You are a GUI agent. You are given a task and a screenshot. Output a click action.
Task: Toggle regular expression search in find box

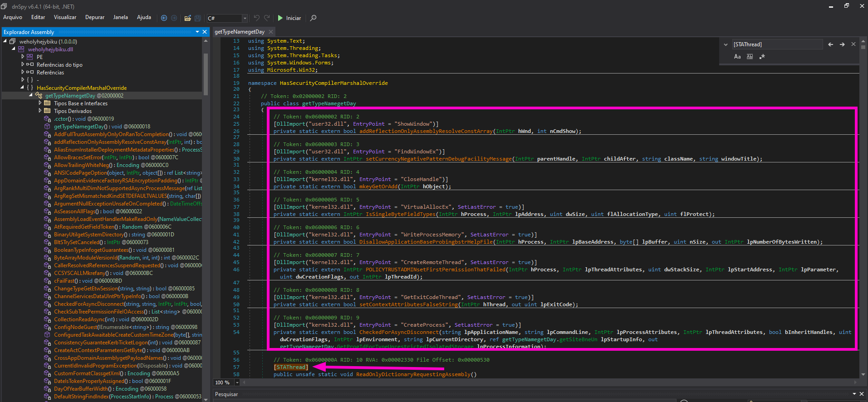pos(762,57)
